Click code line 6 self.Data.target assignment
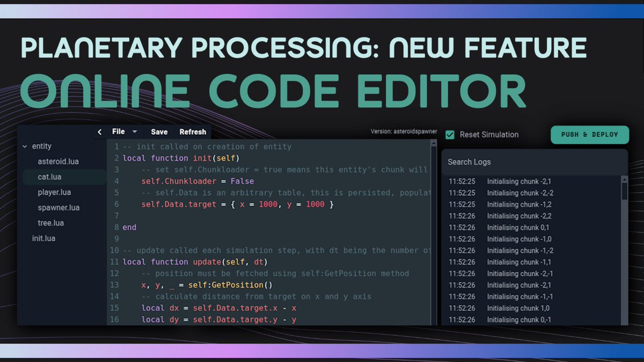 pos(238,204)
